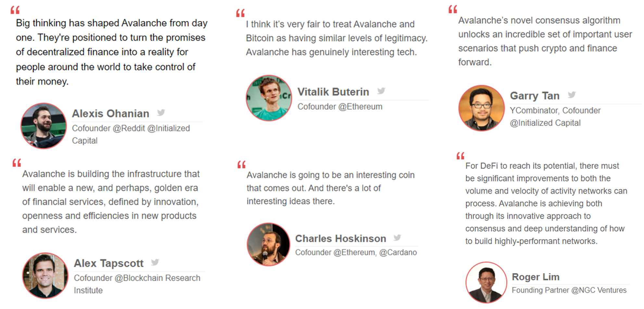Click the Roger Lim name
The image size is (644, 309).
coord(536,277)
